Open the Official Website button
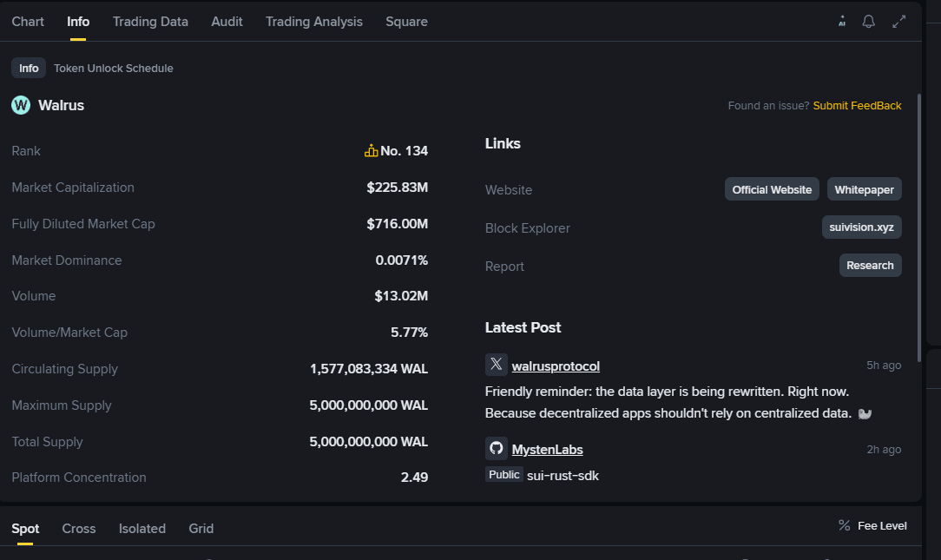 tap(772, 189)
